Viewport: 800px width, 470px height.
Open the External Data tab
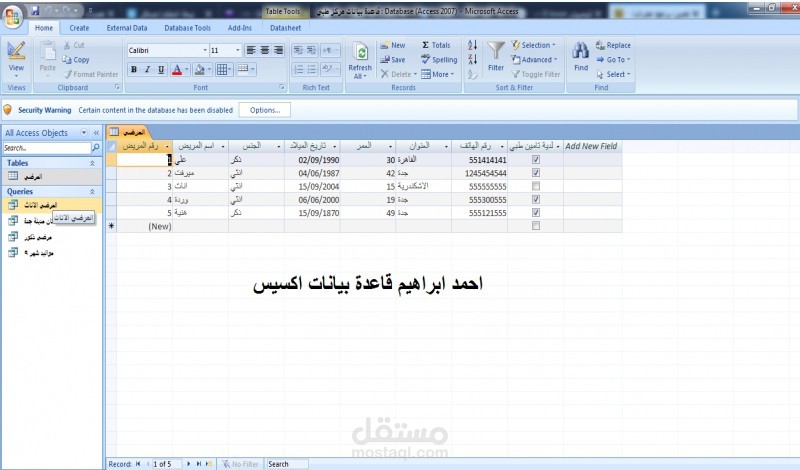127,28
